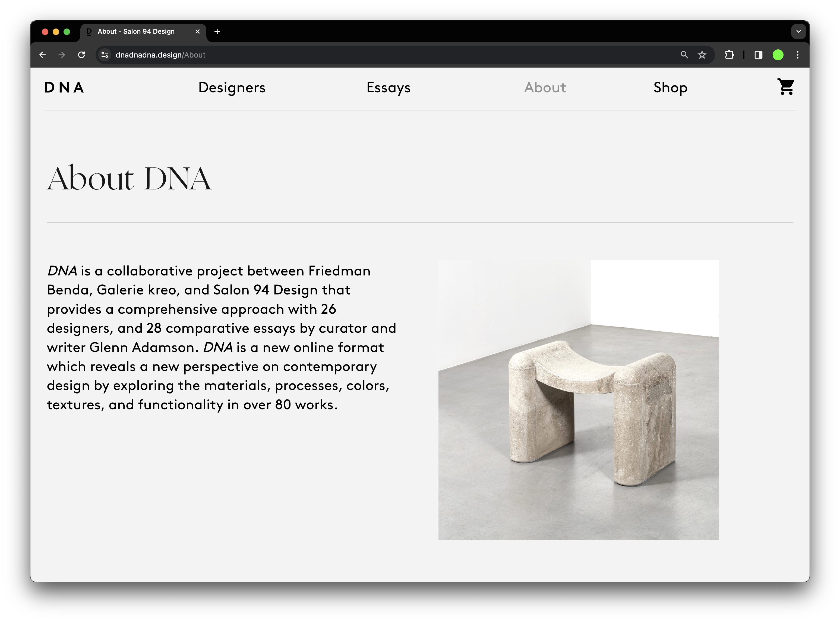840x622 pixels.
Task: Click the red close window button
Action: pos(45,32)
